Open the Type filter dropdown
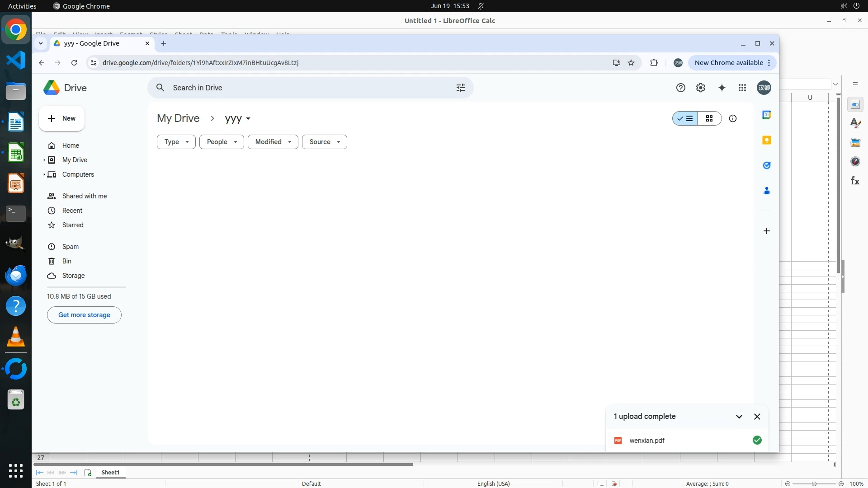868x488 pixels. (x=176, y=142)
